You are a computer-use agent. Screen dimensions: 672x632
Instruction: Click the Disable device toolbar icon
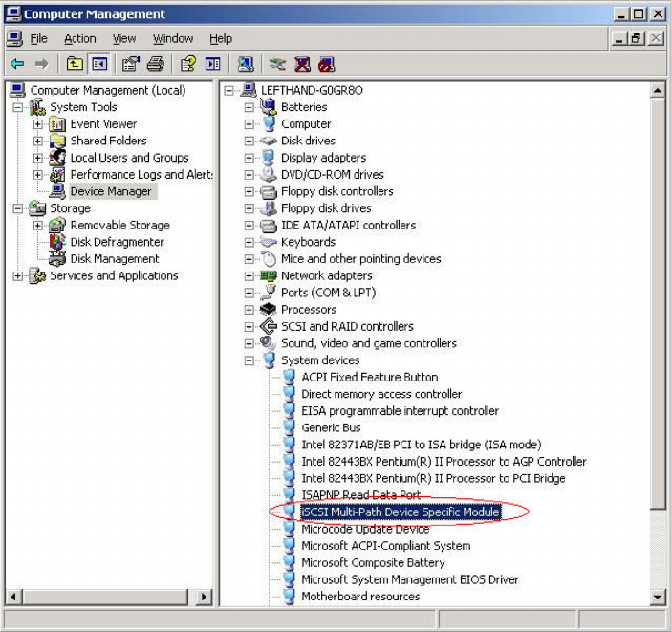tap(327, 64)
